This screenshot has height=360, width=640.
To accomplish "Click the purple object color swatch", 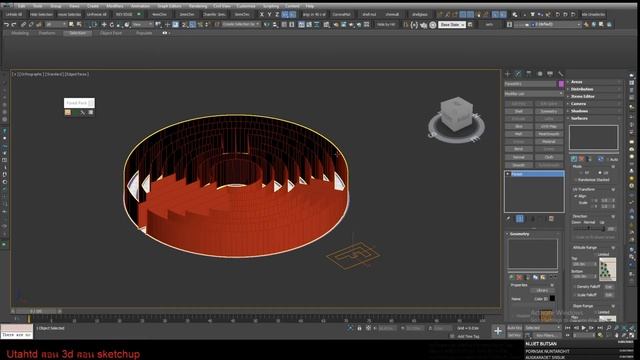I will click(x=561, y=84).
